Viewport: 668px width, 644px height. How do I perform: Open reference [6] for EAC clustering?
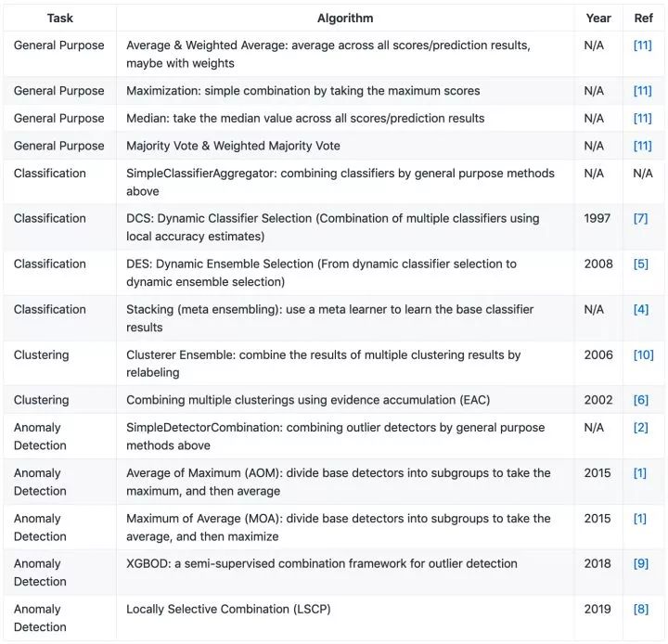(640, 400)
